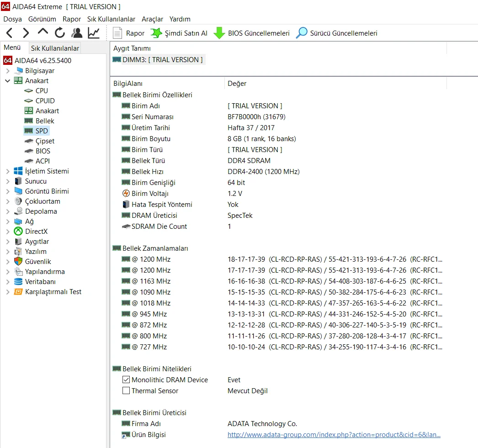Screen dimensions: 478x448
Task: Click the Xbox-style DirectX icon
Action: point(18,232)
